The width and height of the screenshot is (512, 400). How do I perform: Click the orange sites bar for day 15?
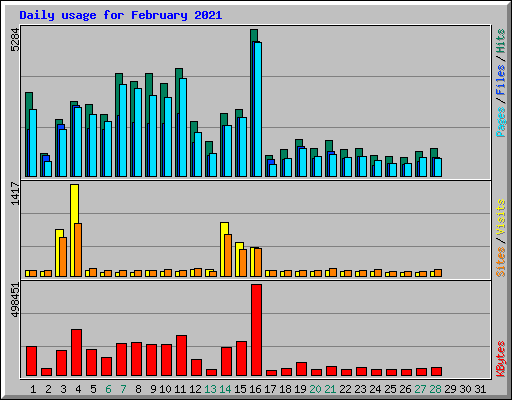coord(243,263)
